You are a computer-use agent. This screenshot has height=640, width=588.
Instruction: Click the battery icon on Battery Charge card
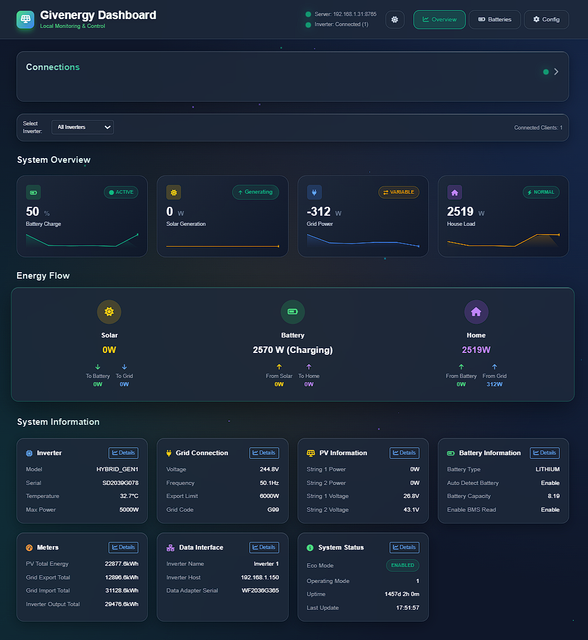[33, 192]
